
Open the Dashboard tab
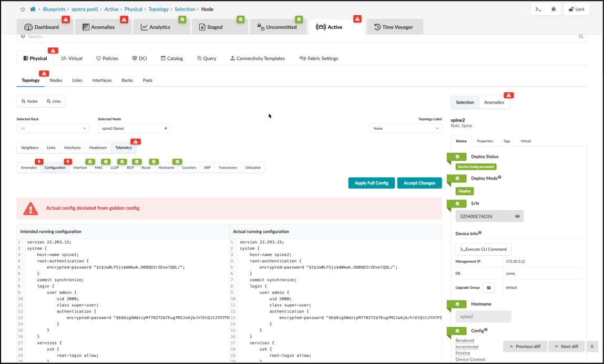pyautogui.click(x=45, y=27)
